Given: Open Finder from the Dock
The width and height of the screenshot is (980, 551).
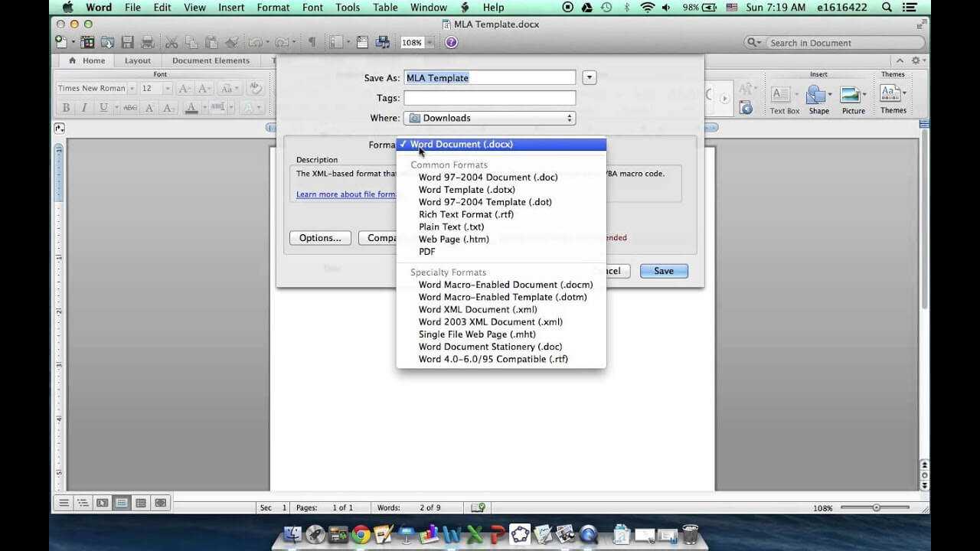Looking at the screenshot, I should pyautogui.click(x=293, y=533).
